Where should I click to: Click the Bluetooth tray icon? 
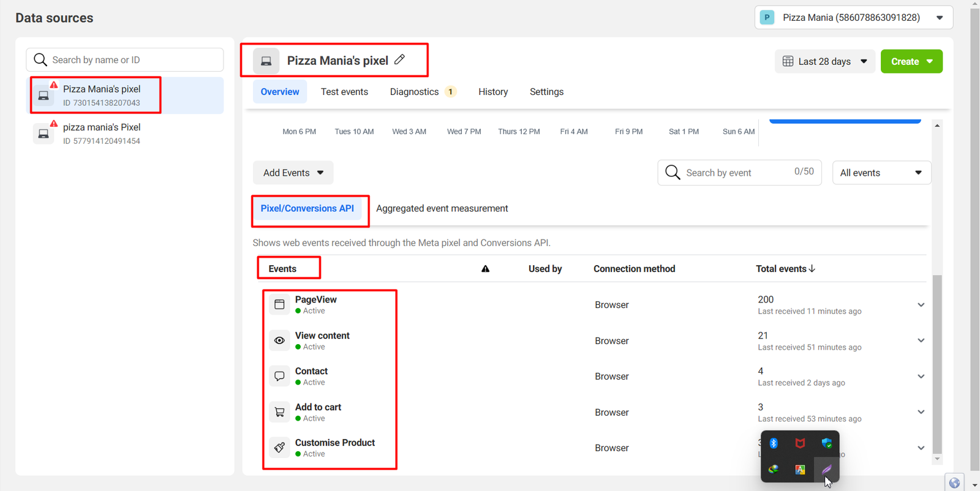(774, 443)
